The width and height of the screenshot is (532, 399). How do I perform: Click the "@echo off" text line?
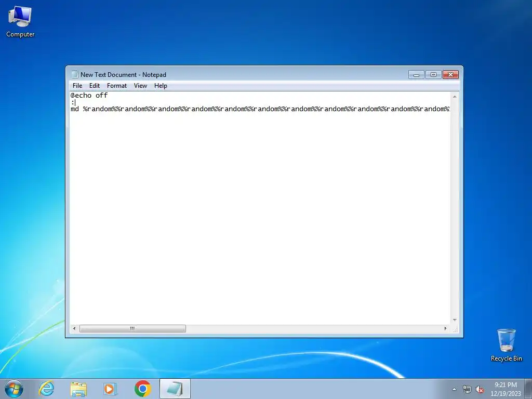(x=89, y=96)
